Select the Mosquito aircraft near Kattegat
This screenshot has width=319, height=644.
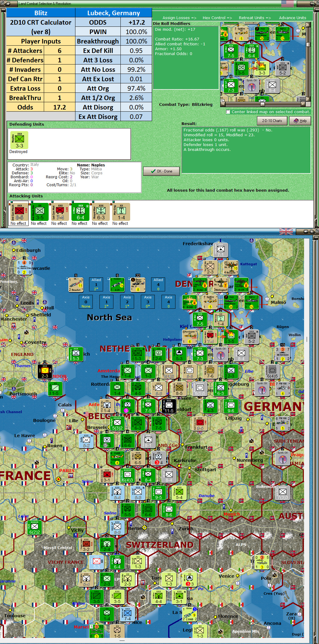(231, 267)
